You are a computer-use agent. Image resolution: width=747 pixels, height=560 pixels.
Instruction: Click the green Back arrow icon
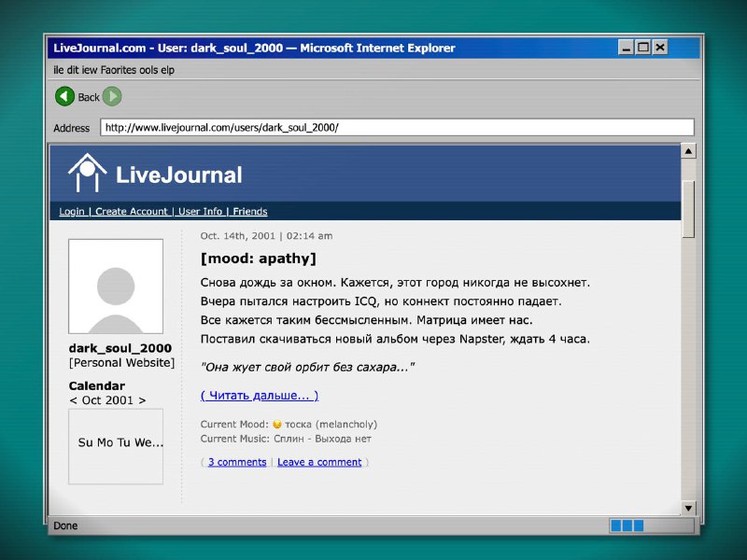(x=64, y=96)
